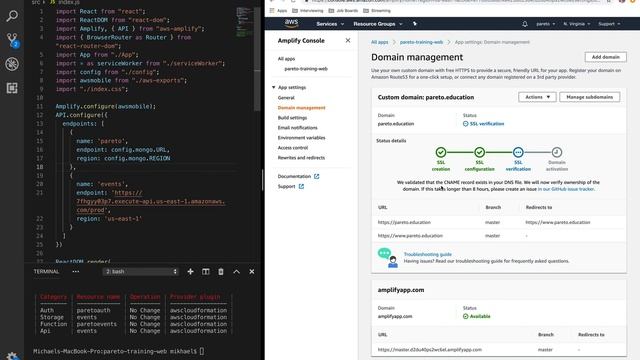Click line number 18 in editor gutter
Screen dimensions: 640x360
pyautogui.click(x=40, y=167)
